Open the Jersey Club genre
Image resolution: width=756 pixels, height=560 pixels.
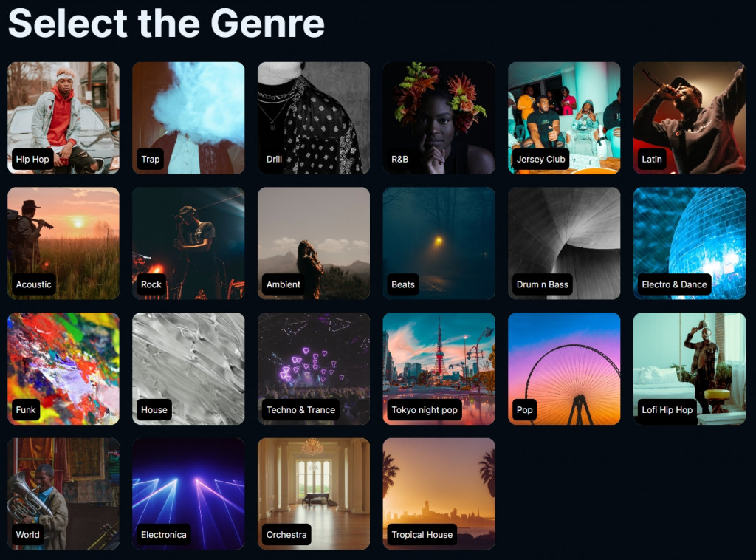tap(564, 117)
